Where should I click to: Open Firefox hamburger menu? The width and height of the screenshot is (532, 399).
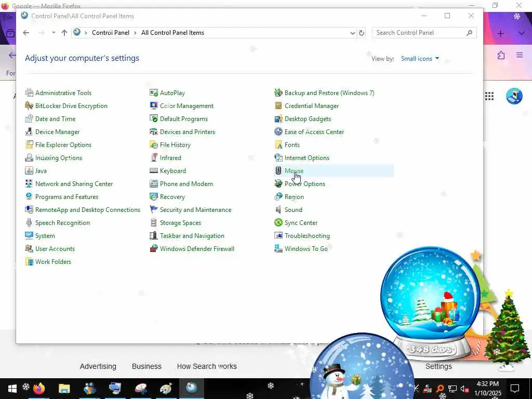[x=520, y=55]
